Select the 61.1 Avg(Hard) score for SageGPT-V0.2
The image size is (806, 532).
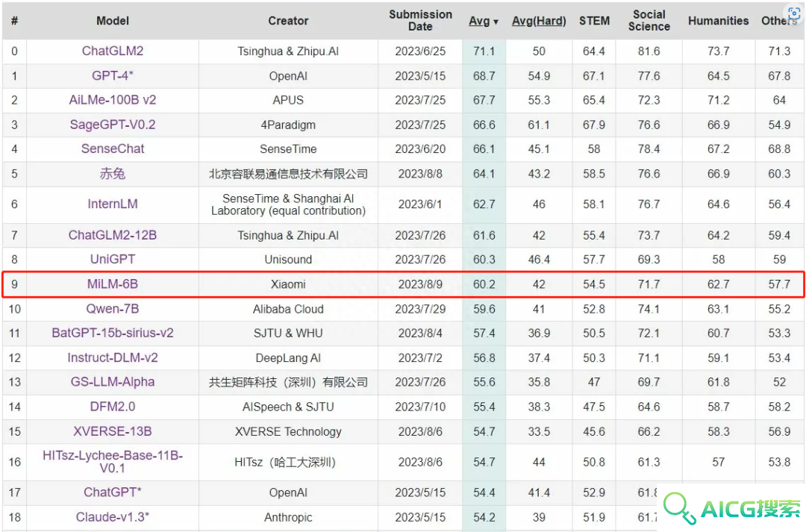coord(539,125)
